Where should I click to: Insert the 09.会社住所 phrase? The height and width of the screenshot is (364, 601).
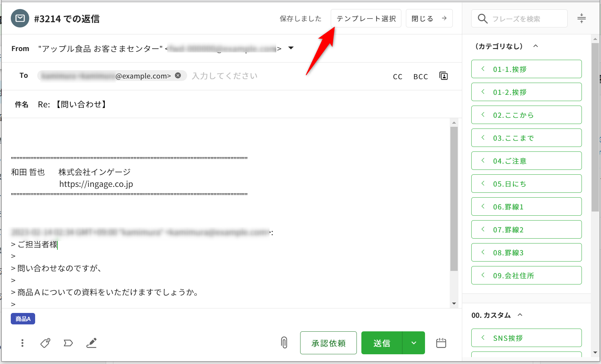(x=526, y=275)
